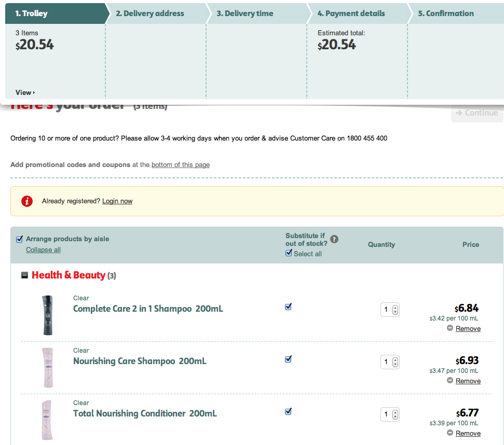Click the red info icon in login banner
Viewport: 504px width, 445px height.
click(27, 201)
